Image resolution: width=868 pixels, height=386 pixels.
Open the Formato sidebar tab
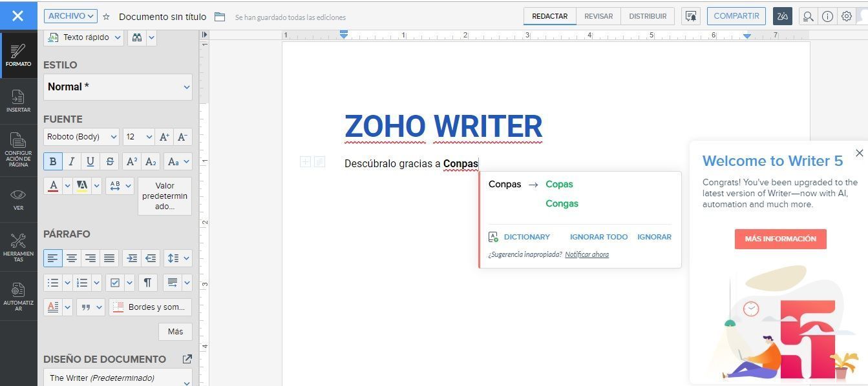coord(18,55)
